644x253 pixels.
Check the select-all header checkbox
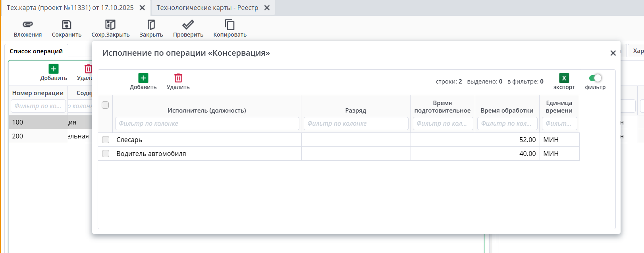click(x=105, y=105)
